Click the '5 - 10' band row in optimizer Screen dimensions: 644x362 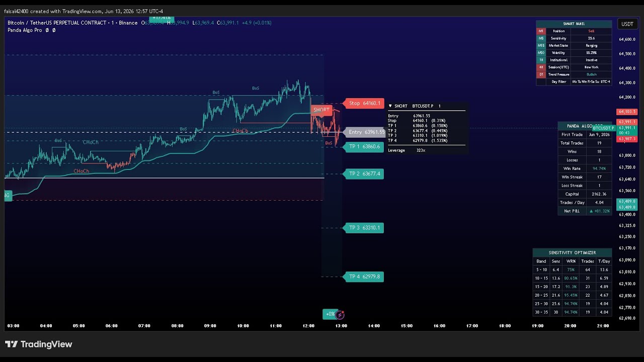(572, 270)
